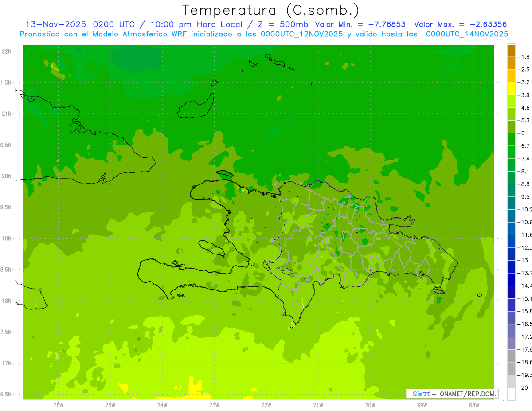
Task: Select the "Z = 500mb" level text
Action: click(x=282, y=24)
